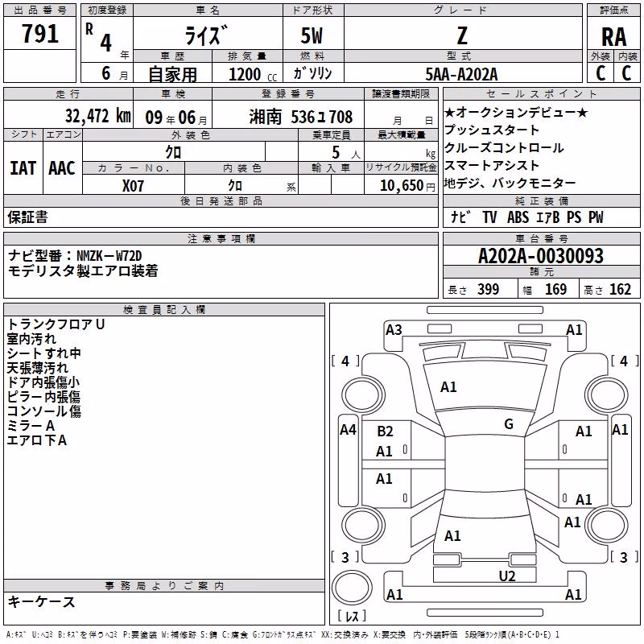Click the door type value 5W
The width and height of the screenshot is (644, 644).
point(312,35)
